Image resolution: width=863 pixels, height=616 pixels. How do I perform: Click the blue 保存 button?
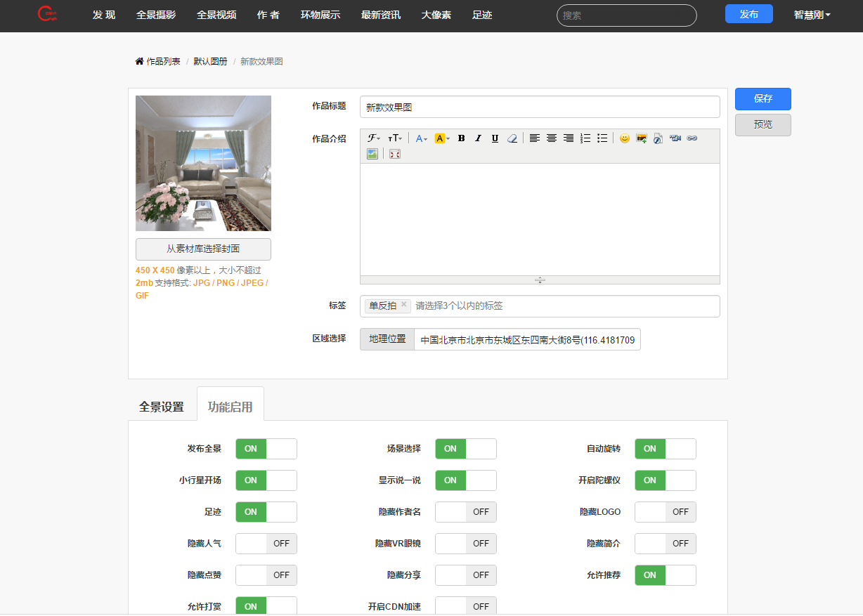click(x=763, y=99)
